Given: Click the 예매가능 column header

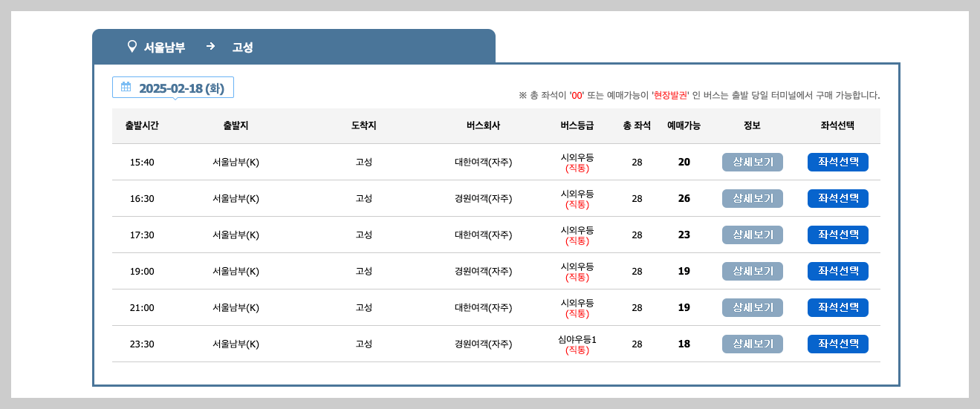Looking at the screenshot, I should click(x=684, y=125).
